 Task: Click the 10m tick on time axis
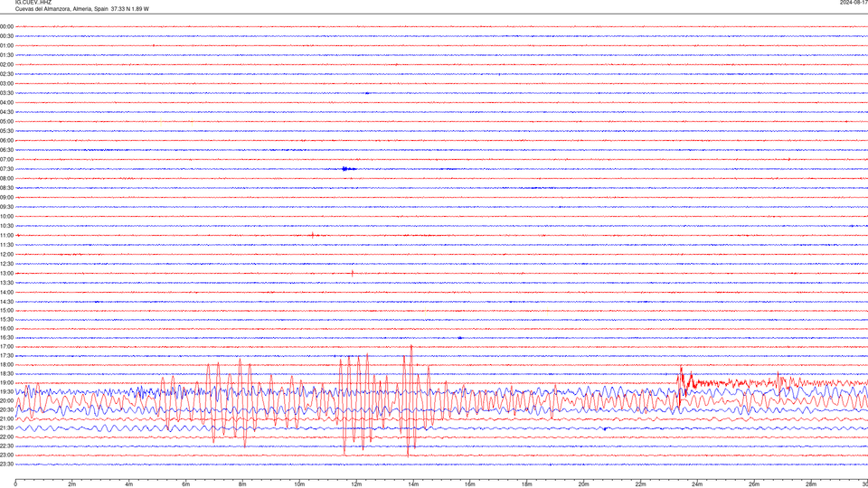(x=299, y=484)
